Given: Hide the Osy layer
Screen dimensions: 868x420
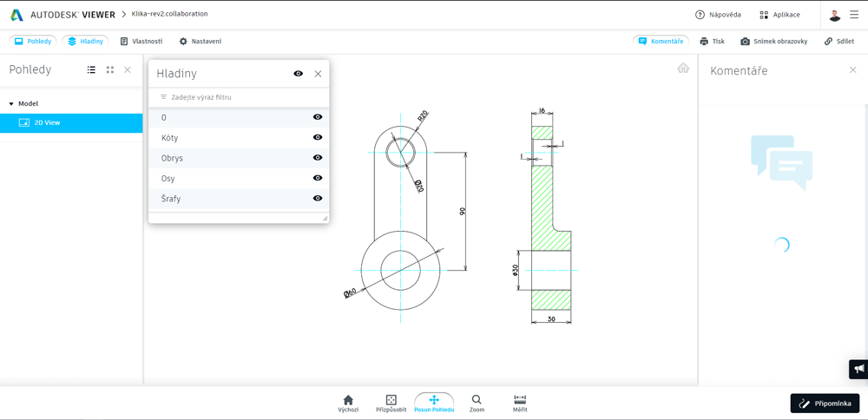Looking at the screenshot, I should 318,178.
